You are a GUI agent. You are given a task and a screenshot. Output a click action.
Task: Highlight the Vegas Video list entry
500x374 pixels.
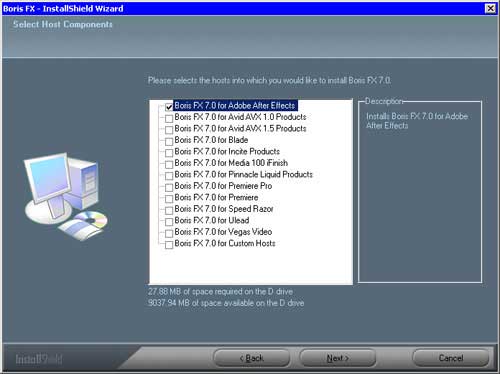pyautogui.click(x=223, y=232)
